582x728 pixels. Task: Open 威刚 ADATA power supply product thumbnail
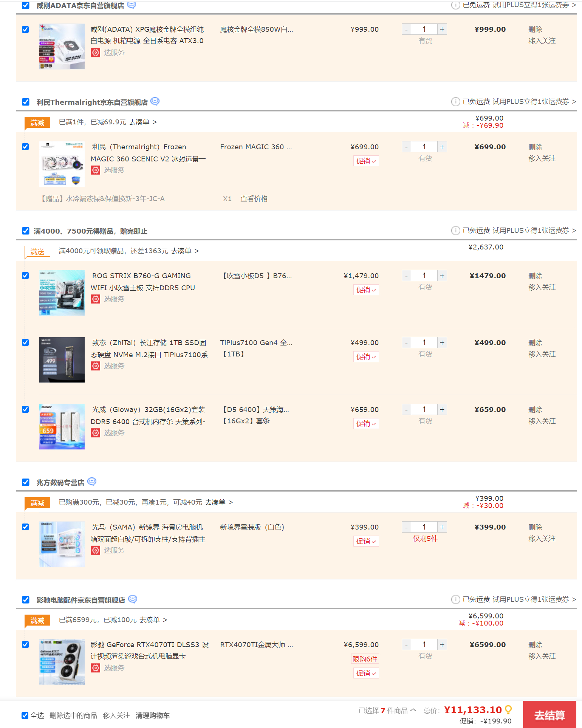point(62,46)
